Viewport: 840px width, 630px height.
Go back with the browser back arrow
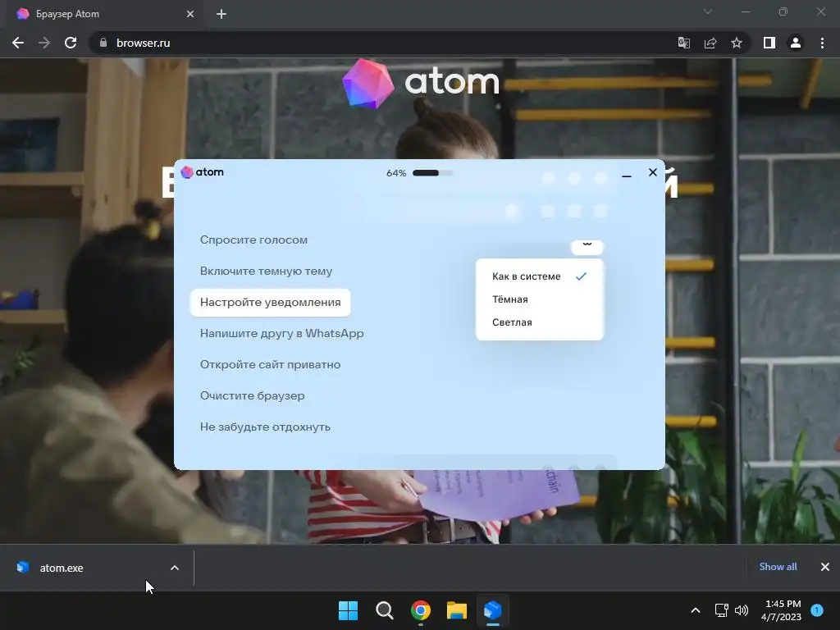[x=18, y=43]
